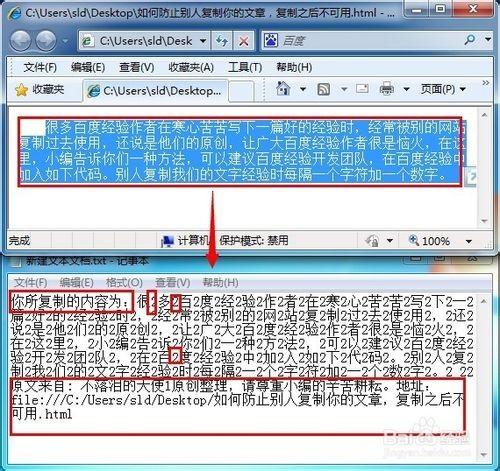
Task: Click the Read Mail envelope icon
Action: [x=362, y=89]
